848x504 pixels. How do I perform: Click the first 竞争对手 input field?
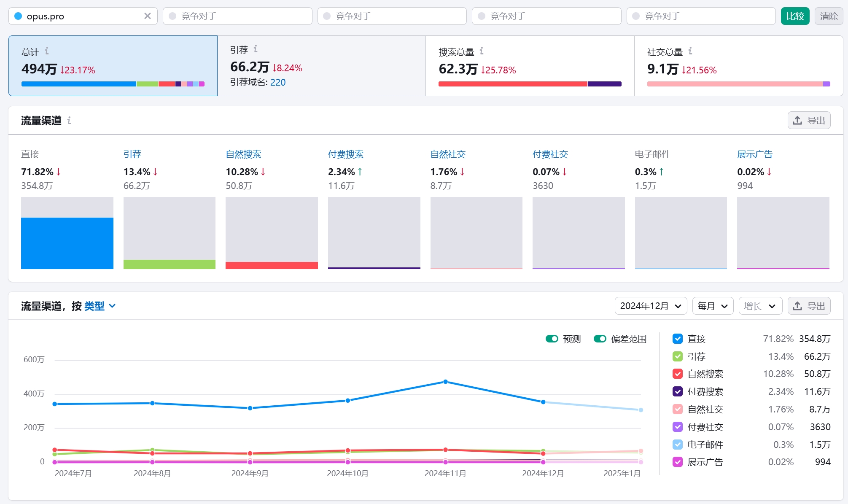coord(237,16)
